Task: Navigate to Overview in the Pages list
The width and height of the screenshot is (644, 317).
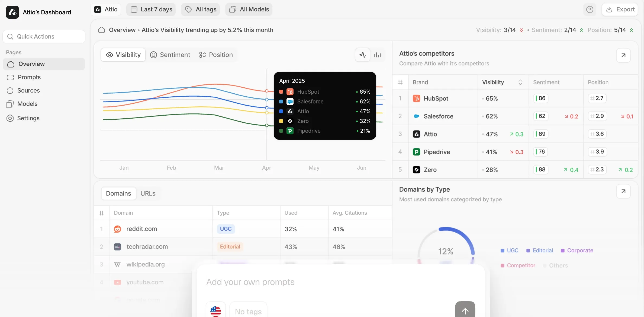Action: [31, 64]
